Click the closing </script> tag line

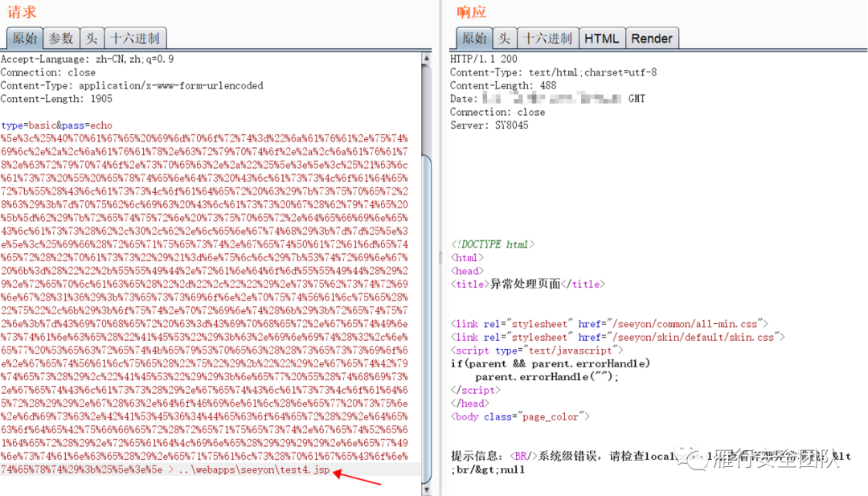click(476, 391)
